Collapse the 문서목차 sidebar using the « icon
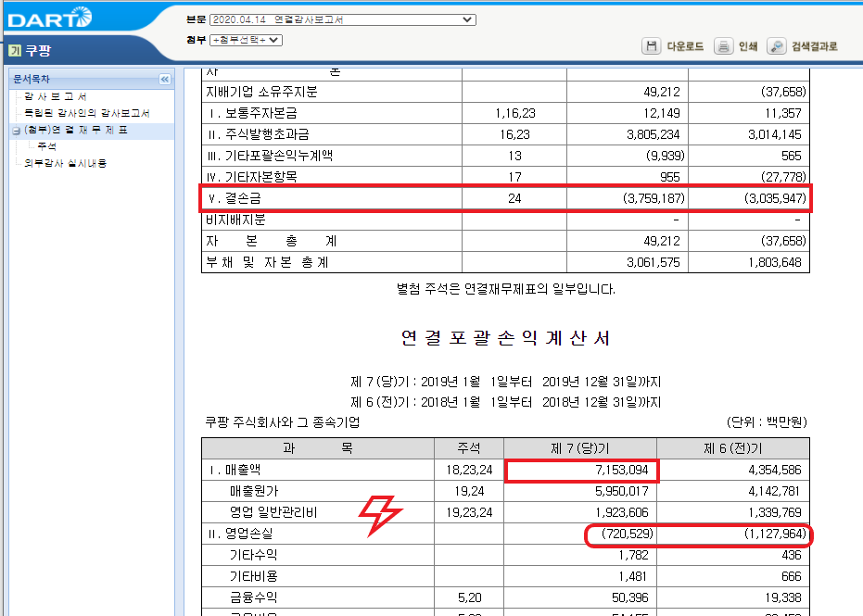This screenshot has width=863, height=616. pyautogui.click(x=165, y=80)
